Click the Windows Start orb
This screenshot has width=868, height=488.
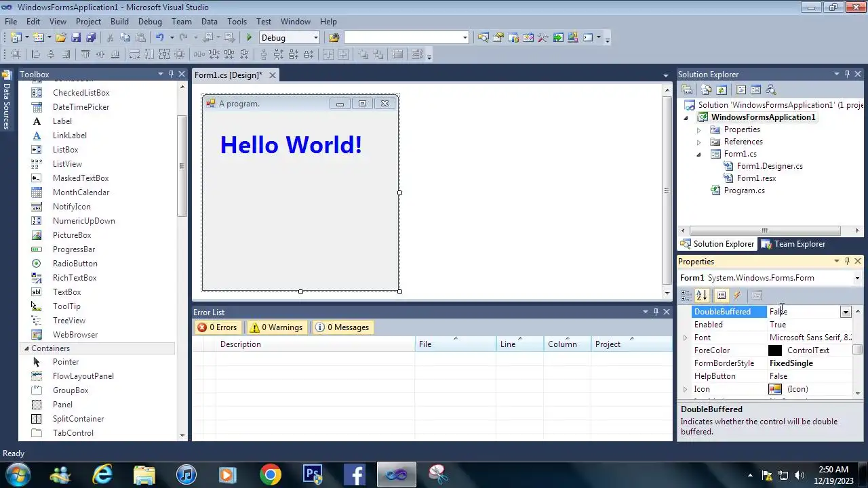coord(17,474)
